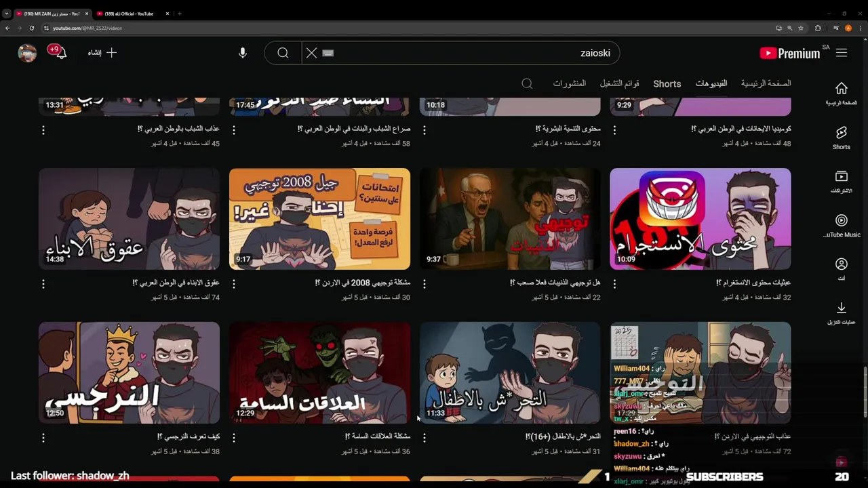Viewport: 868px width, 488px height.
Task: Open Subscriptions in the sidebar
Action: point(842,182)
